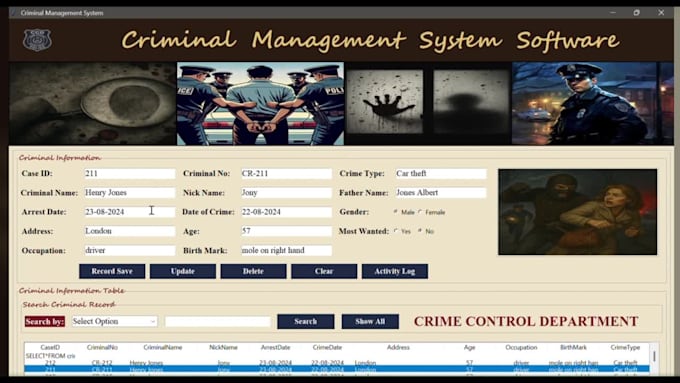Screen dimensions: 680x383
Task: Choose Yes for Most Wanted
Action: click(x=396, y=231)
